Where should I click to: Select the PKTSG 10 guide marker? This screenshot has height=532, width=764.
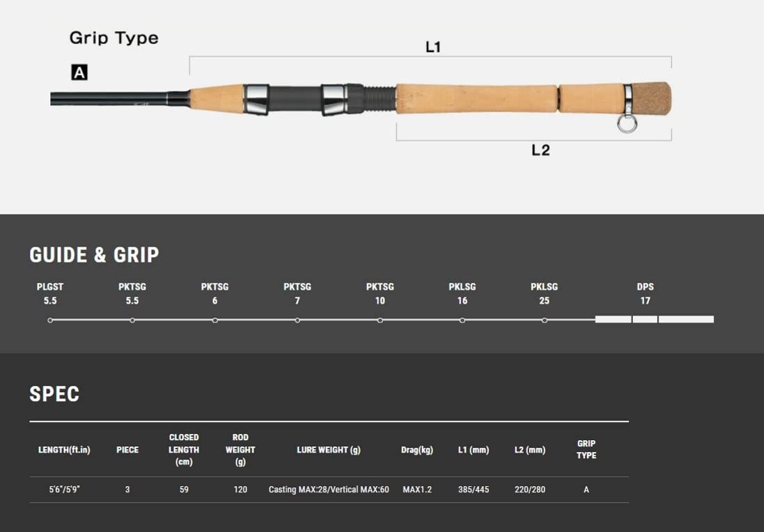[380, 320]
